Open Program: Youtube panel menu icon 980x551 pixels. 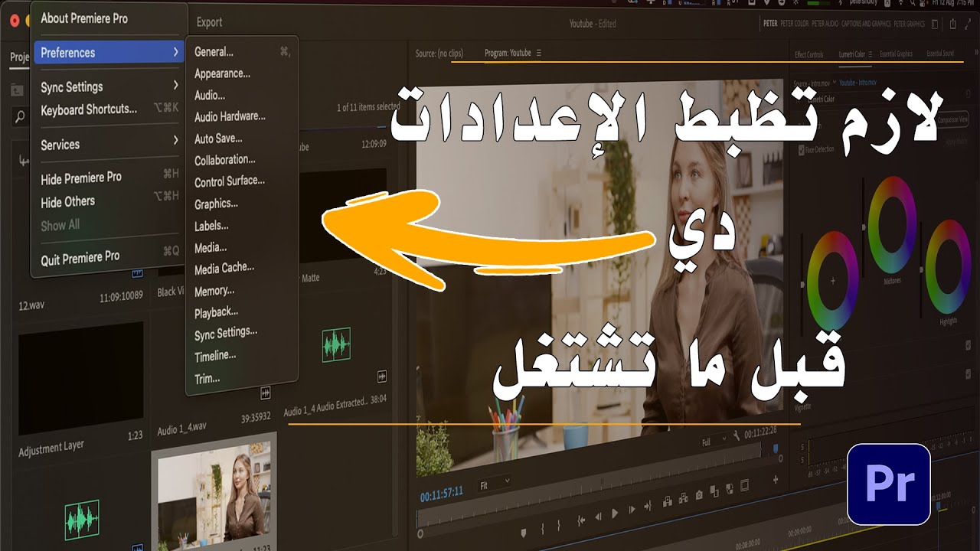click(x=538, y=53)
